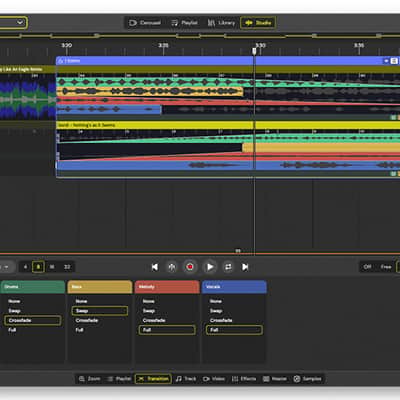
Task: Select None for Bass stem
Action: 81,301
